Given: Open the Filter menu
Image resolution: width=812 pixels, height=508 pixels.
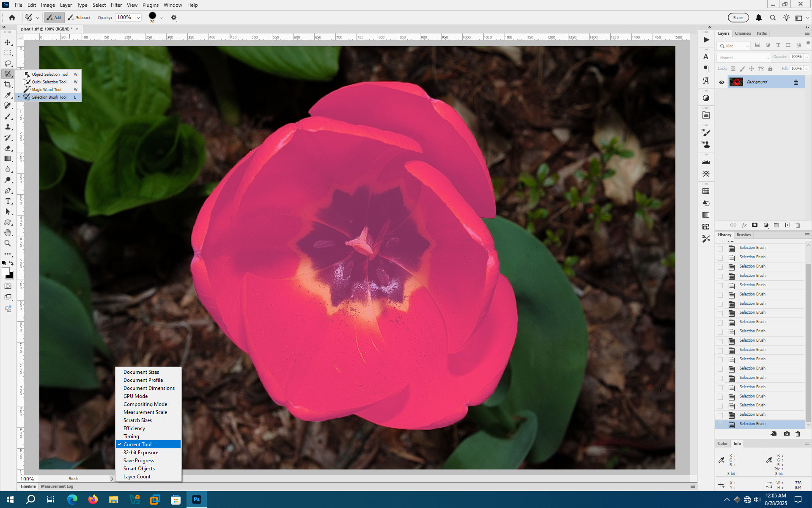Looking at the screenshot, I should 116,5.
